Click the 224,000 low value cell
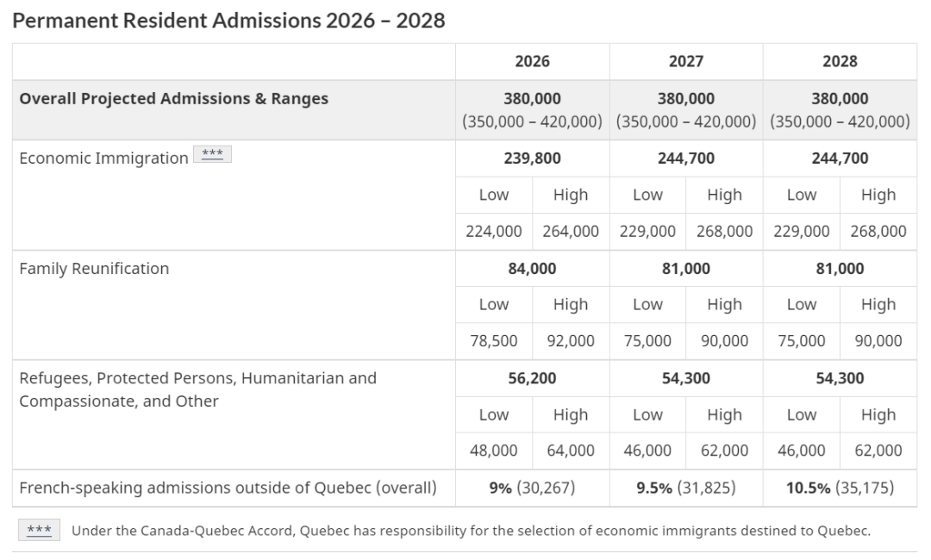This screenshot has width=931, height=560. point(494,231)
